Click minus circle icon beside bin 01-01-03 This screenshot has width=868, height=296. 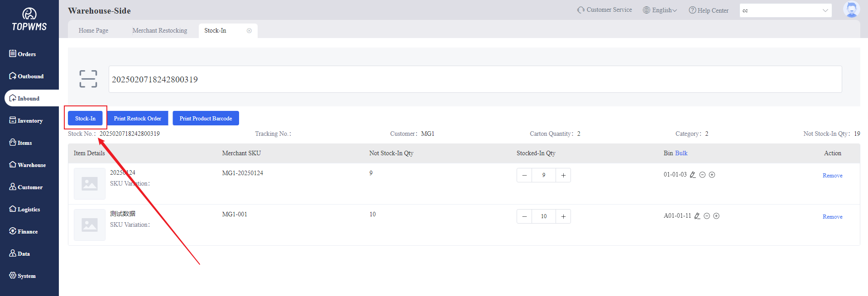click(x=702, y=175)
